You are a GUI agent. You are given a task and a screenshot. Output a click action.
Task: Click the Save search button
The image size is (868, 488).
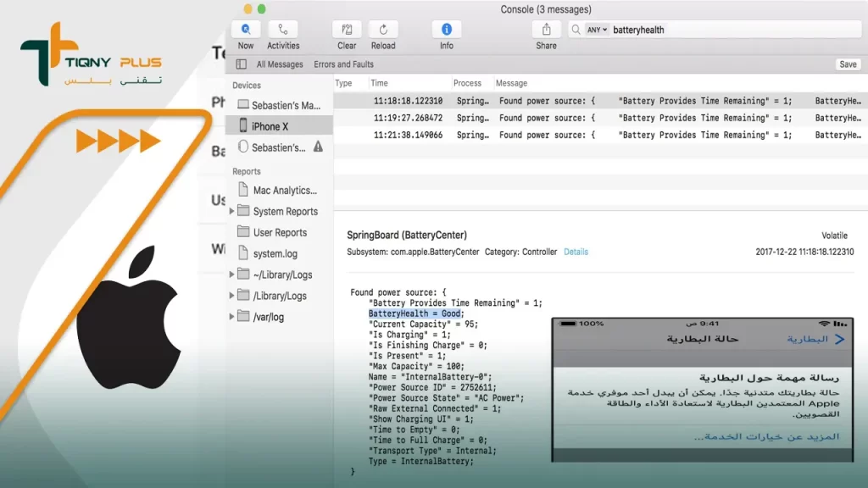(x=848, y=64)
